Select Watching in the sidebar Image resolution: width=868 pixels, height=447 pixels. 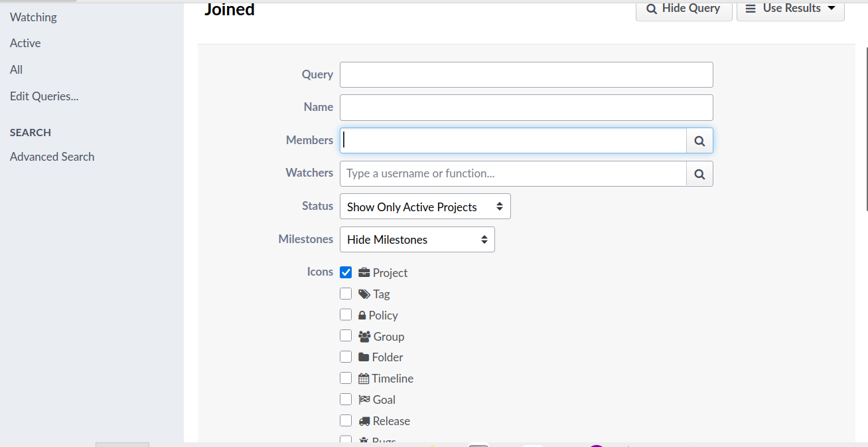[33, 17]
